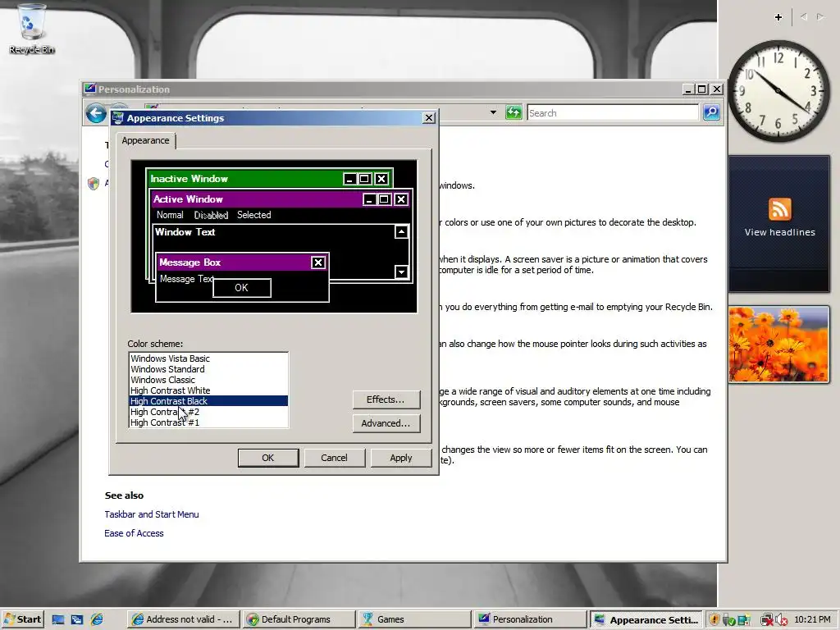This screenshot has height=630, width=840.
Task: Select the Appearance tab
Action: coord(145,140)
